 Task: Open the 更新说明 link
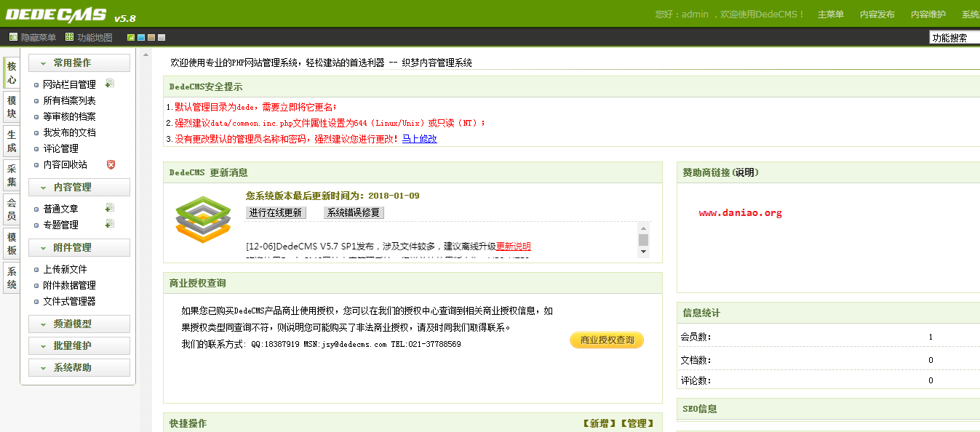[x=514, y=247]
